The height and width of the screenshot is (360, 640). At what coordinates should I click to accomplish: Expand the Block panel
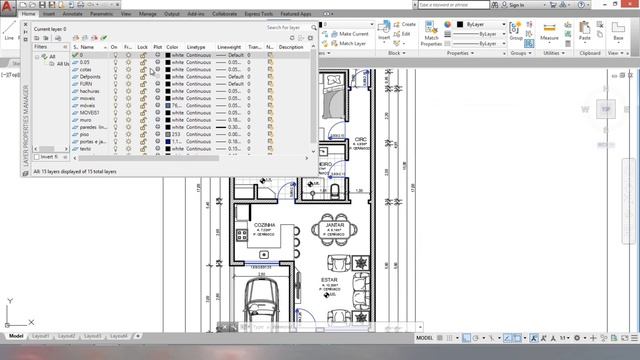(397, 53)
